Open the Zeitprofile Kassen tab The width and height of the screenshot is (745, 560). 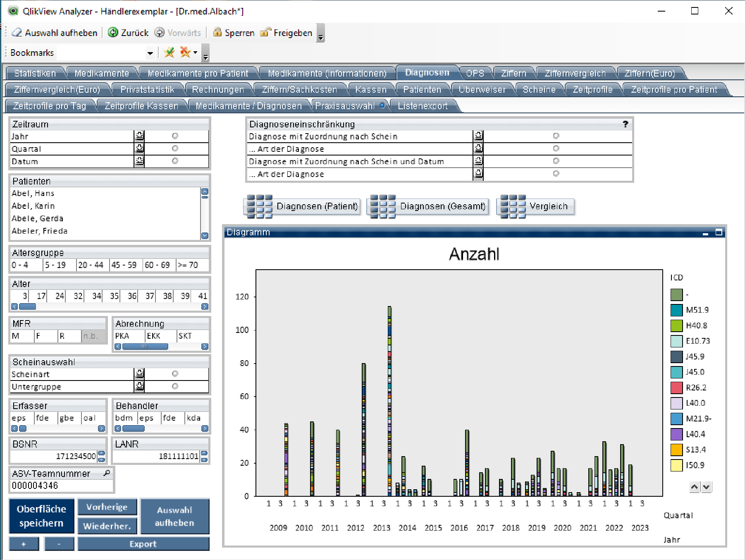pos(141,106)
